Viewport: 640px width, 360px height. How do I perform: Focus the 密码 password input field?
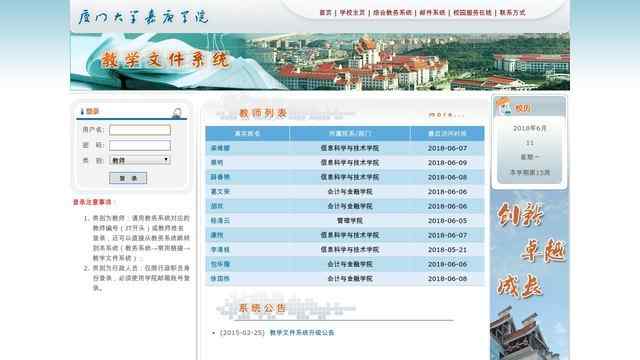[140, 145]
